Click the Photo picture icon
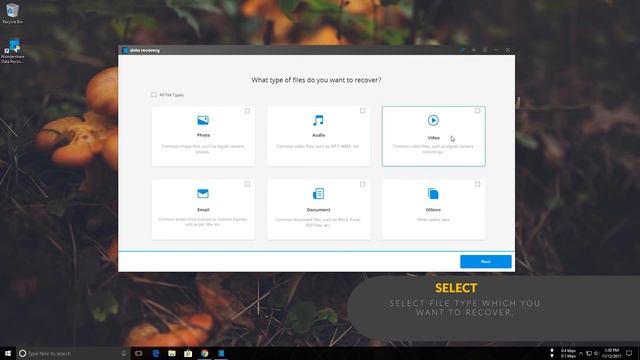This screenshot has width=640, height=360. tap(203, 120)
